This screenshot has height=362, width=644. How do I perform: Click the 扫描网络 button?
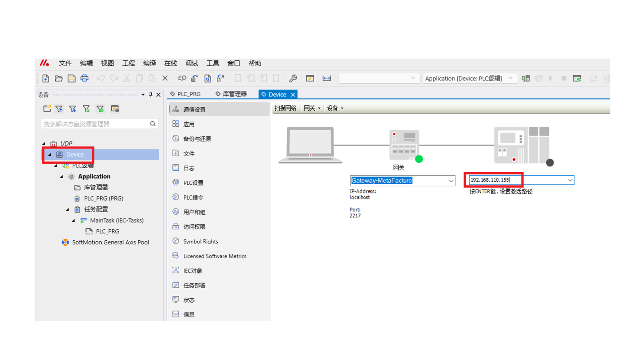pyautogui.click(x=285, y=108)
